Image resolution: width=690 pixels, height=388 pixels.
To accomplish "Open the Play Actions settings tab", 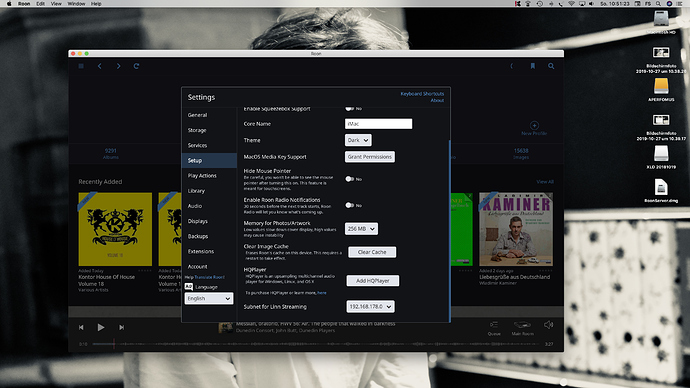I will point(209,176).
